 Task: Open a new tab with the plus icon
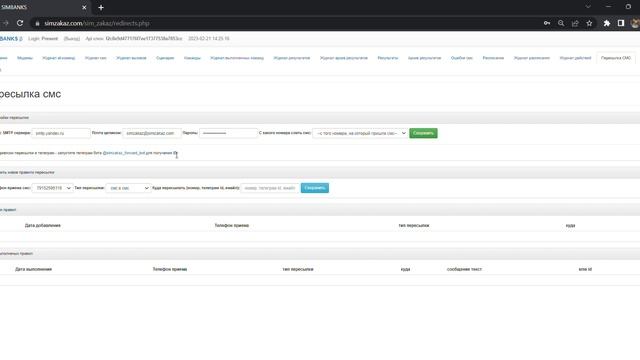101,7
